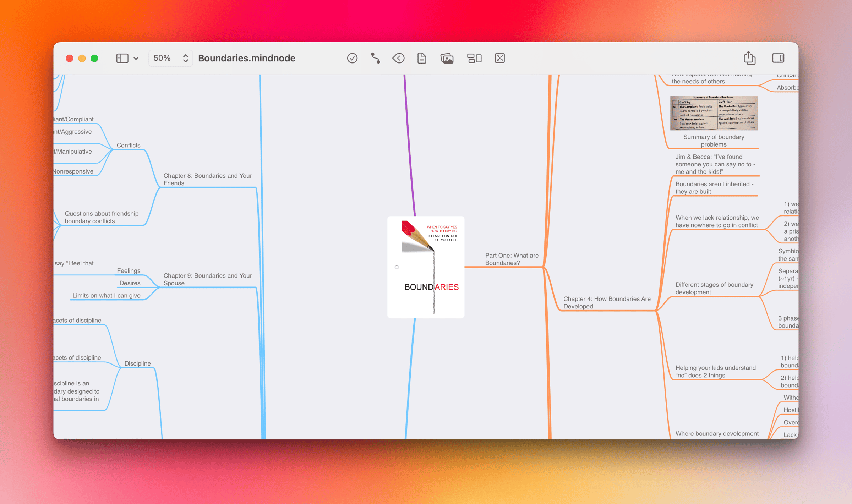Click the Nonresponsive node
This screenshot has height=504, width=852.
click(73, 171)
